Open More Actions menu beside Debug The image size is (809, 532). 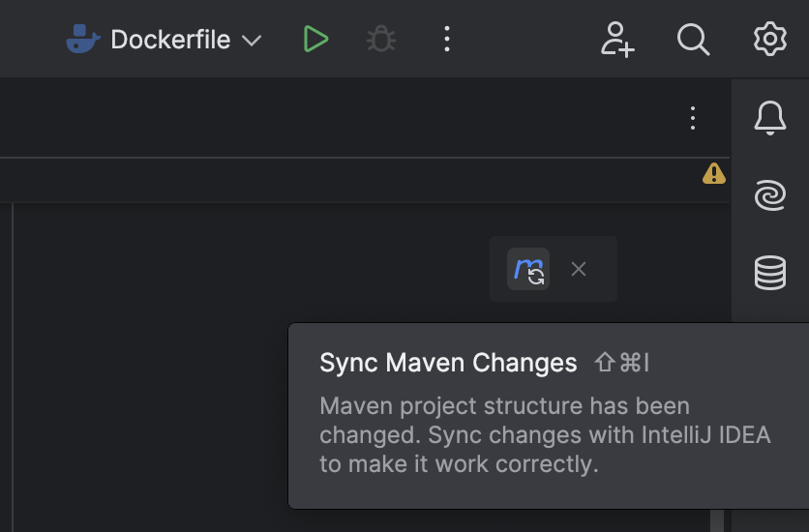tap(446, 40)
